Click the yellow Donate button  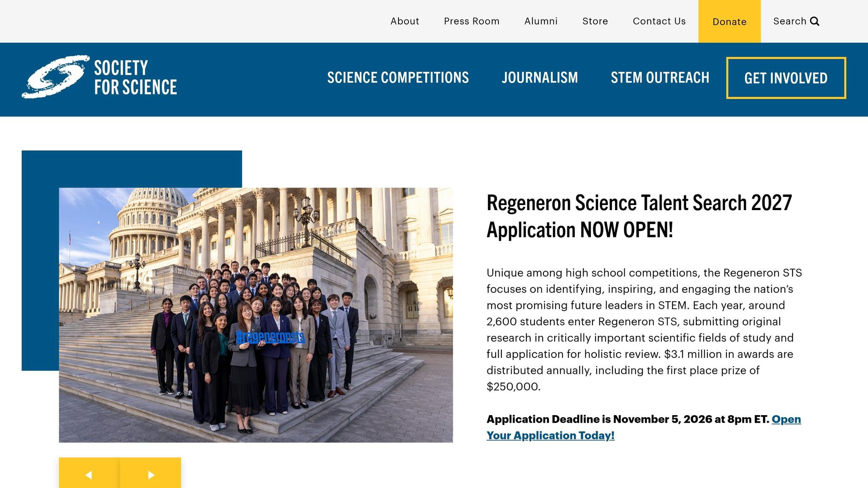coord(729,21)
